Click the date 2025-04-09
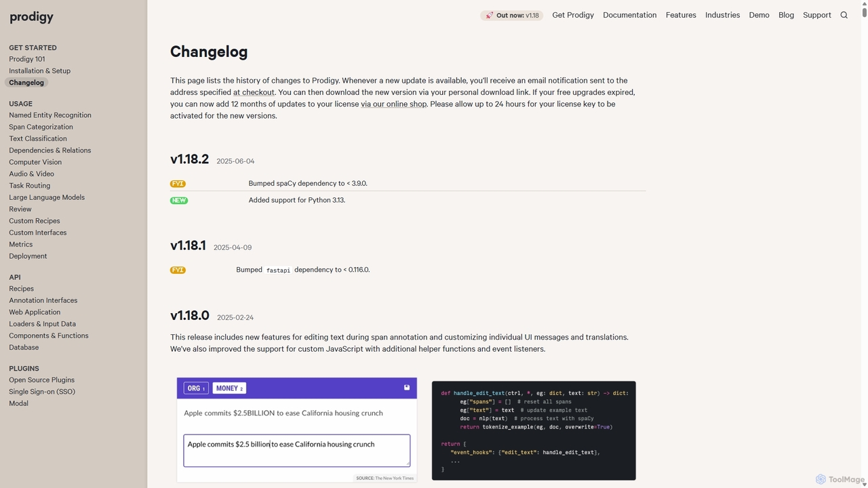The width and height of the screenshot is (868, 488). (233, 247)
